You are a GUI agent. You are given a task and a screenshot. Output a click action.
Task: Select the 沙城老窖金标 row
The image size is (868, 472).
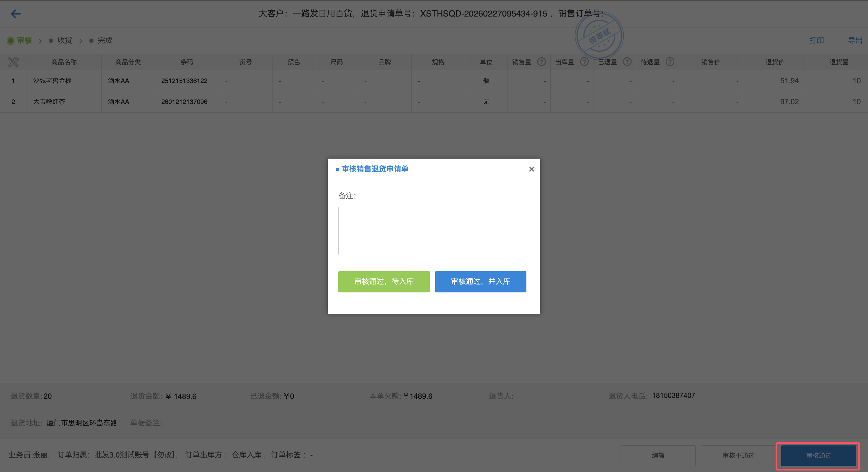(52, 81)
